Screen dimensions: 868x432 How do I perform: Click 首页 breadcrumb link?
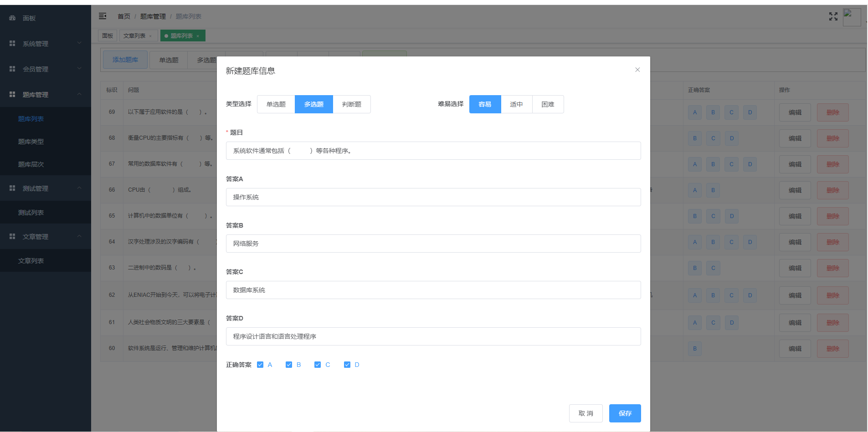(x=124, y=16)
